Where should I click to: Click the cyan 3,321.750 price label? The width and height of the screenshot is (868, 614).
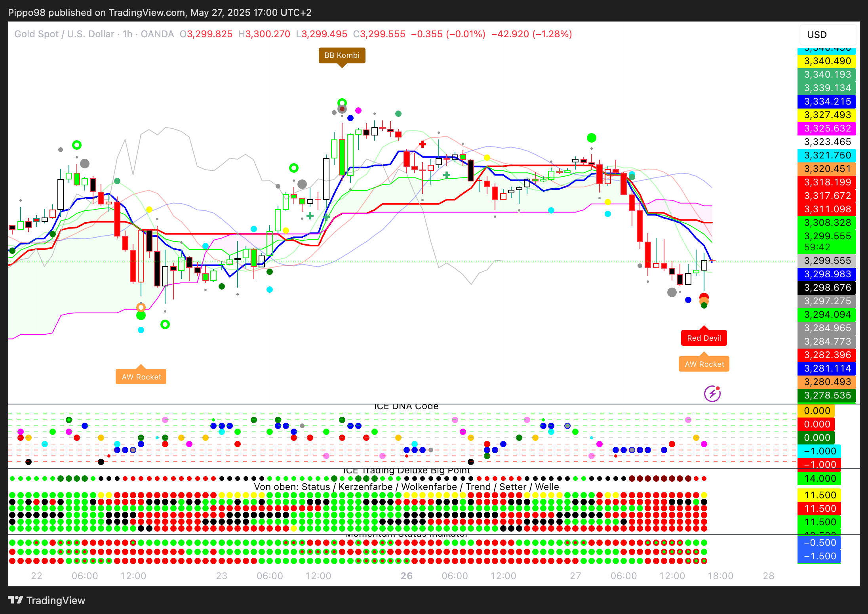pos(827,155)
